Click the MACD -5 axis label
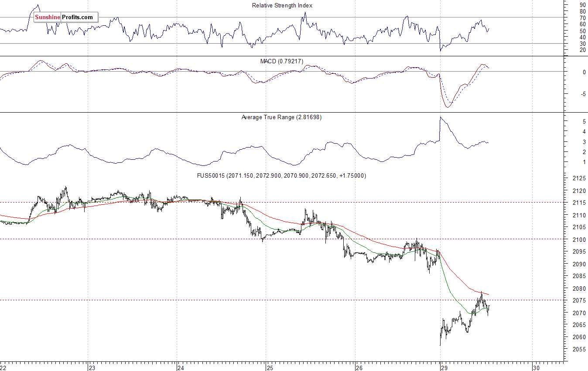This screenshot has height=371, width=588. click(x=582, y=94)
